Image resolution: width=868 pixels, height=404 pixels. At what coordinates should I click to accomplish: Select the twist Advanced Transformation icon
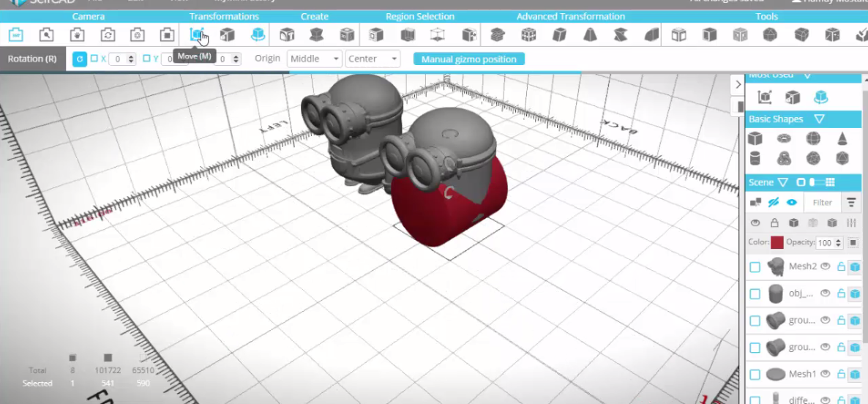point(620,35)
